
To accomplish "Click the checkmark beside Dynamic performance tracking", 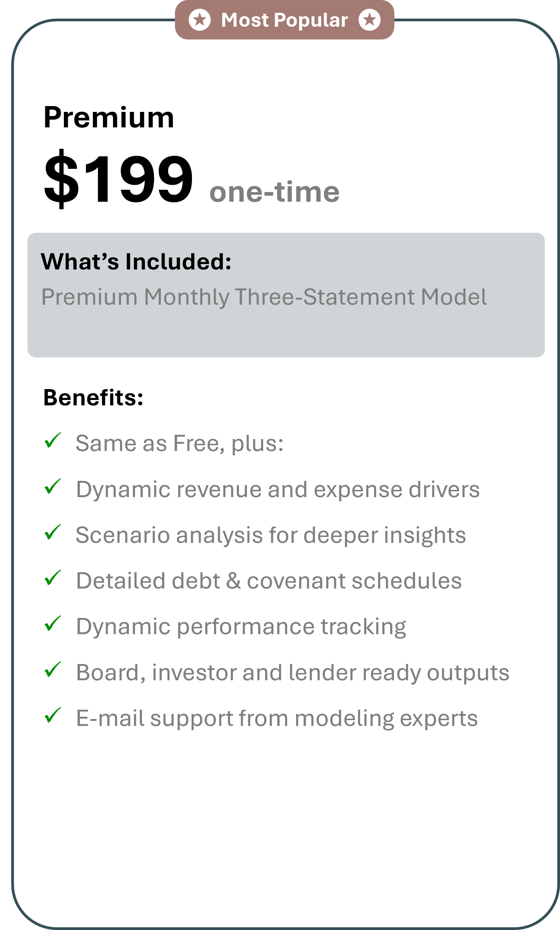I will [53, 623].
